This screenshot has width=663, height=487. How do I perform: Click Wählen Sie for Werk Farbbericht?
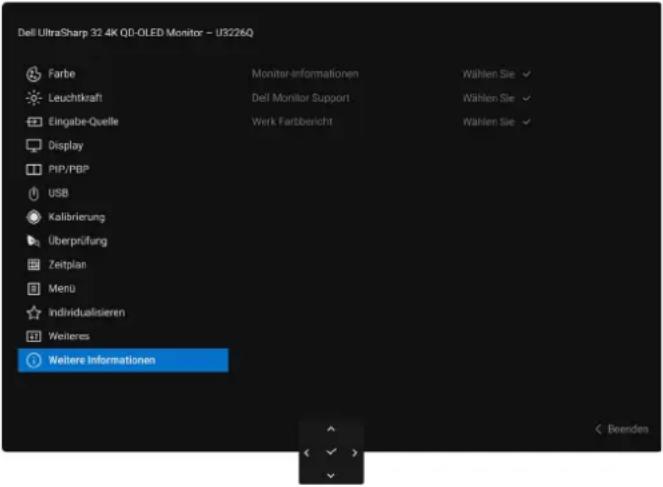496,122
